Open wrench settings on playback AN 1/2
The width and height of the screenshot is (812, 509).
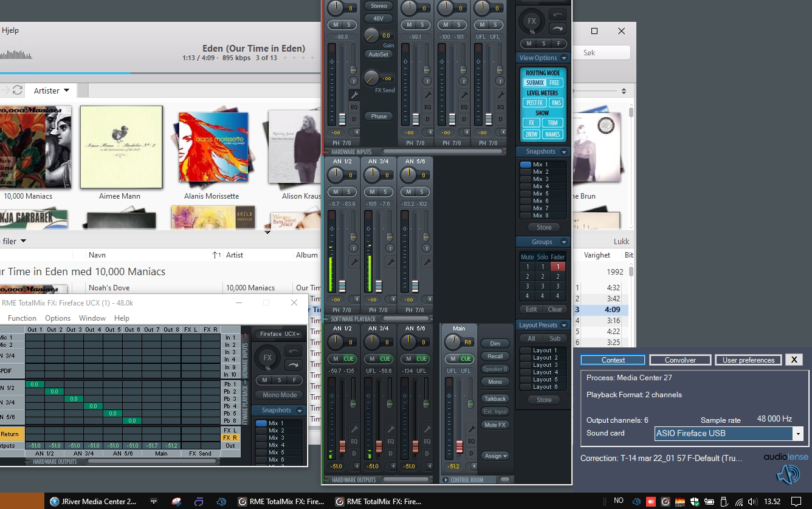(354, 262)
